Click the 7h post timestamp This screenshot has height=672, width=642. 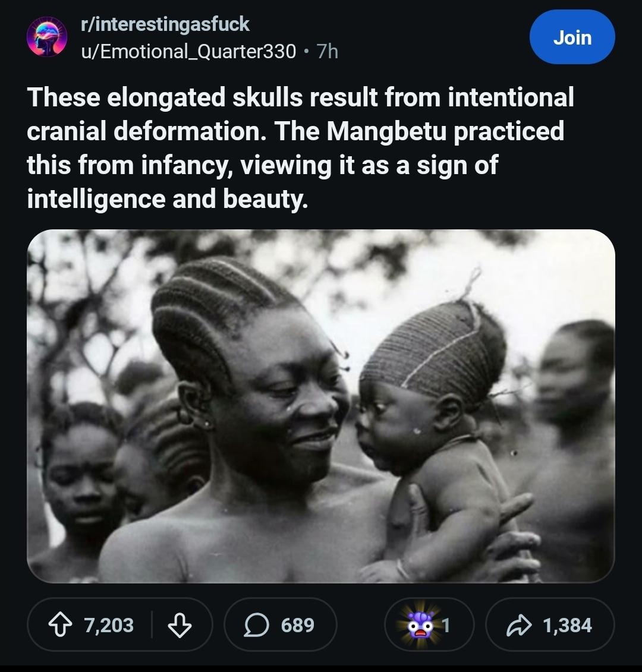click(328, 52)
